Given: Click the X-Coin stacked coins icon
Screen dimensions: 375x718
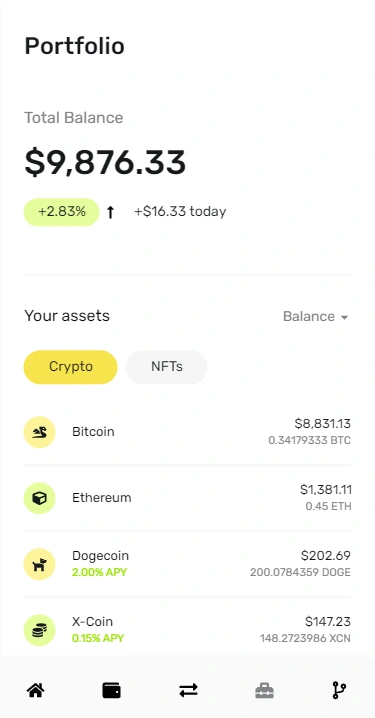Looking at the screenshot, I should pos(39,630).
